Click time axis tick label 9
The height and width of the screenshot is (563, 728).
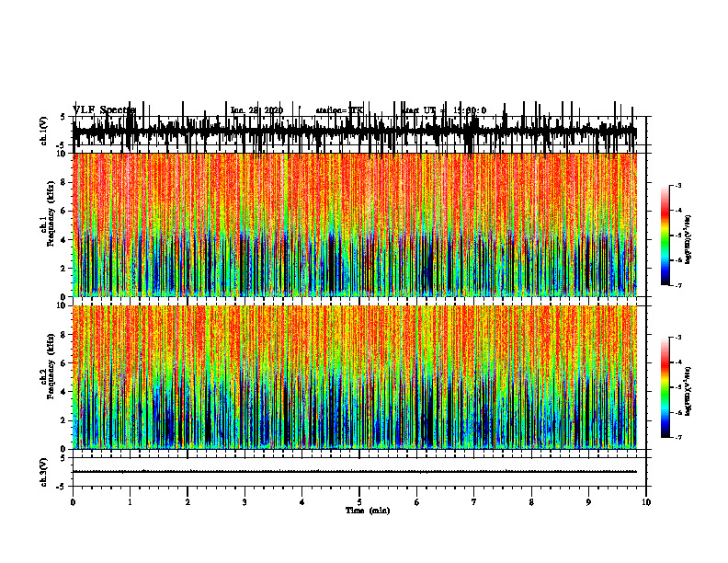pos(588,501)
